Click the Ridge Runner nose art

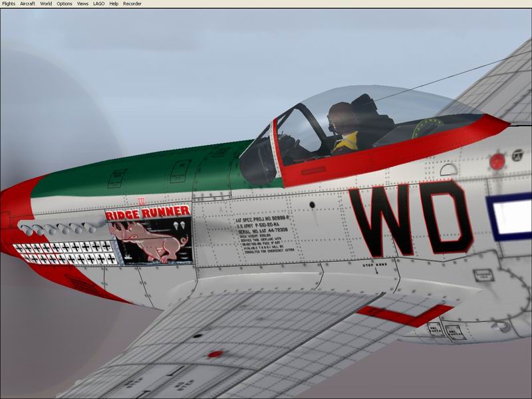coord(148,211)
